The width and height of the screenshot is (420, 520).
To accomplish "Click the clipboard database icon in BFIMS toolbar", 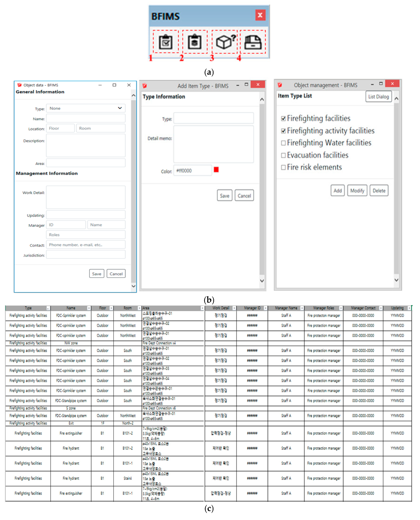I will point(195,42).
